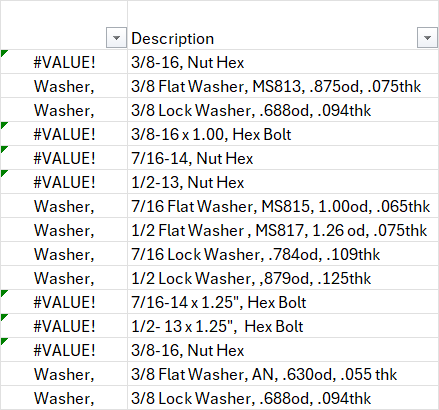Click the MS817 flat washer description cell
Screen dimensions: 439x410
click(283, 230)
